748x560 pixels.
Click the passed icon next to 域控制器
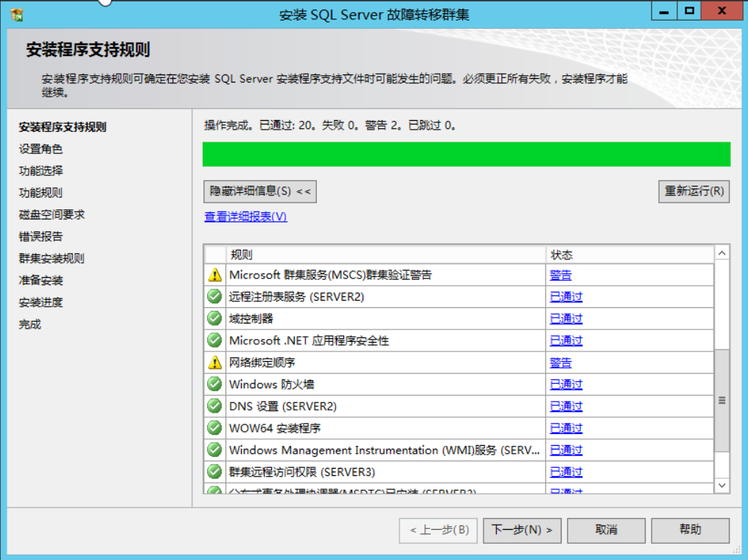[214, 318]
